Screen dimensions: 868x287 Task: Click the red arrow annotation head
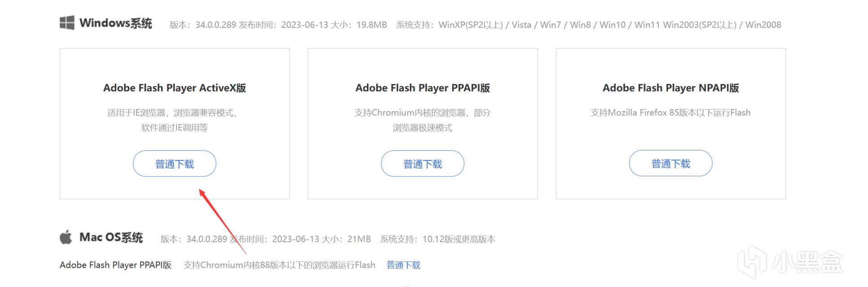point(203,193)
